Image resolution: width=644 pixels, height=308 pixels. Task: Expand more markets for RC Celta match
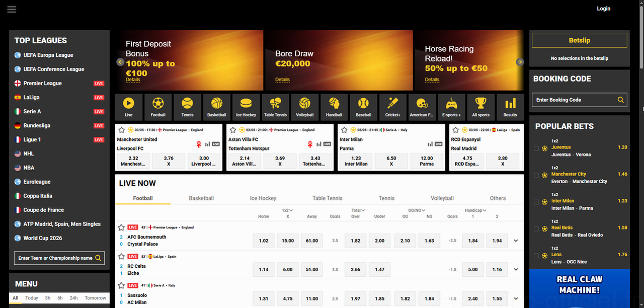click(x=516, y=270)
